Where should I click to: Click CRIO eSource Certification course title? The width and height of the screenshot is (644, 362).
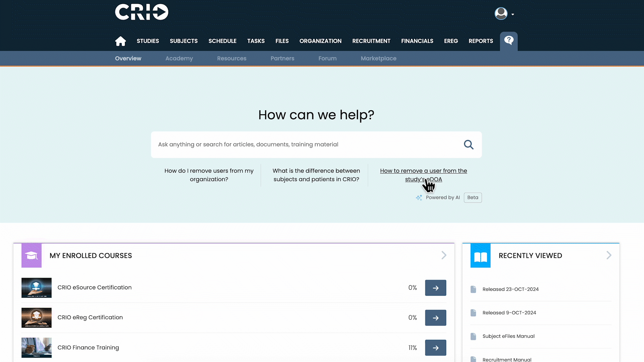pos(95,288)
